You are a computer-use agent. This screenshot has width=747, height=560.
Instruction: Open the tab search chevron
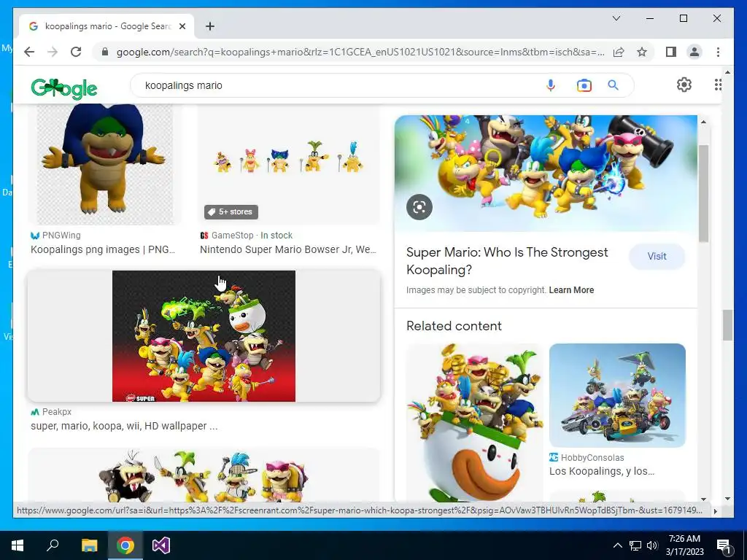point(616,18)
